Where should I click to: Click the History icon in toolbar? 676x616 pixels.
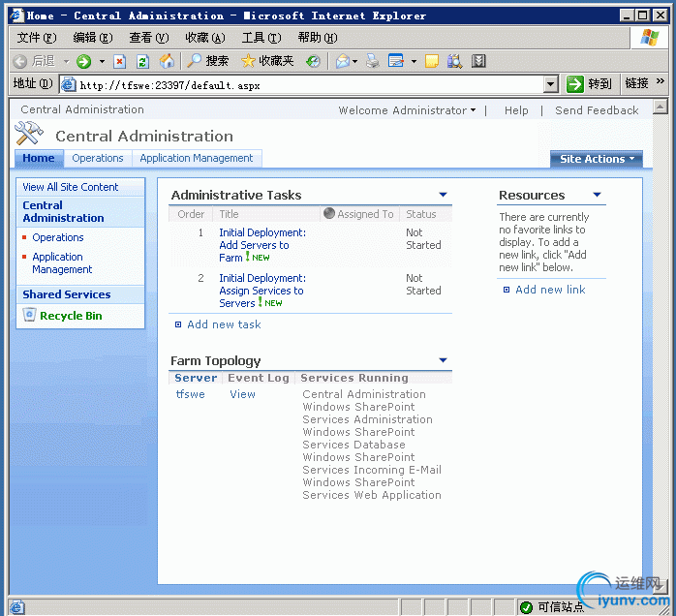pos(313,61)
